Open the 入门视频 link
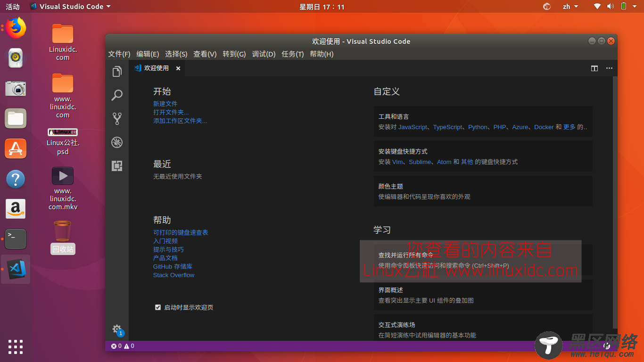This screenshot has height=362, width=644. coord(165,241)
